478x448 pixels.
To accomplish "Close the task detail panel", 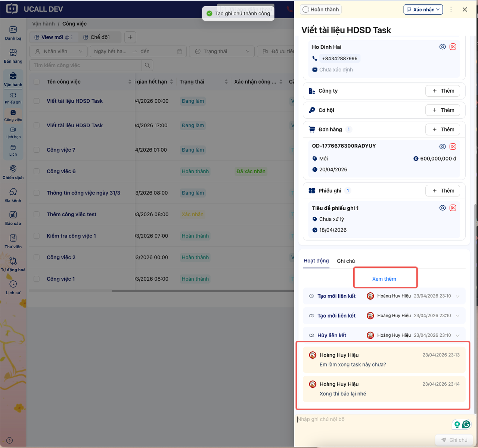I will pos(465,10).
